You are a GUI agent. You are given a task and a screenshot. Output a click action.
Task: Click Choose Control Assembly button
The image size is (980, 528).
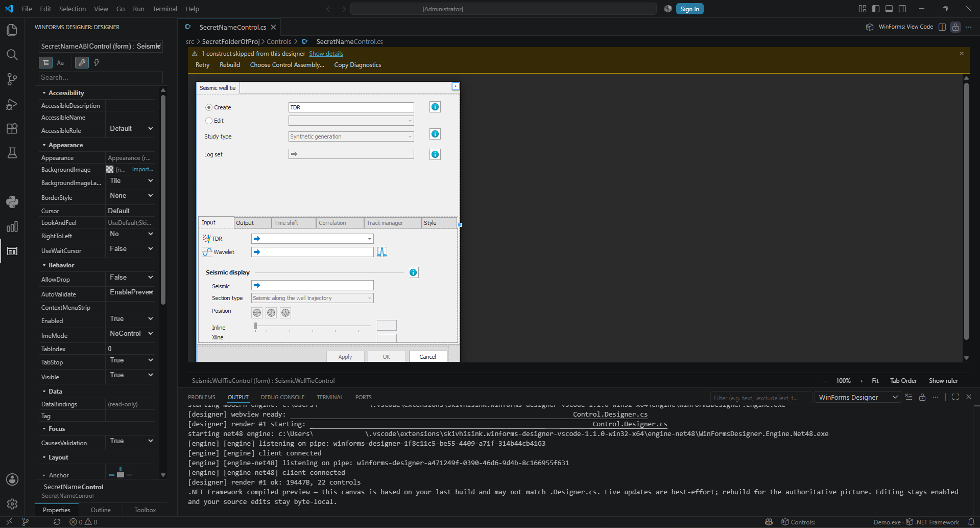pos(287,65)
